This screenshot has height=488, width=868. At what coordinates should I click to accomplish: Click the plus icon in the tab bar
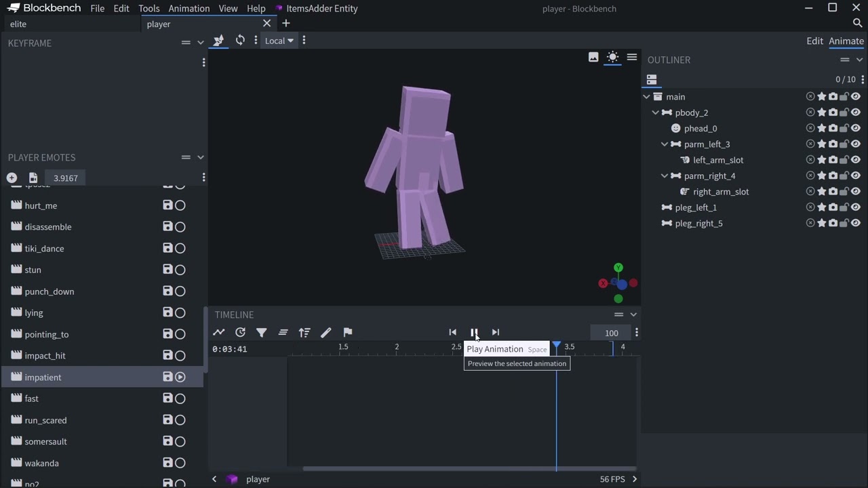(286, 24)
